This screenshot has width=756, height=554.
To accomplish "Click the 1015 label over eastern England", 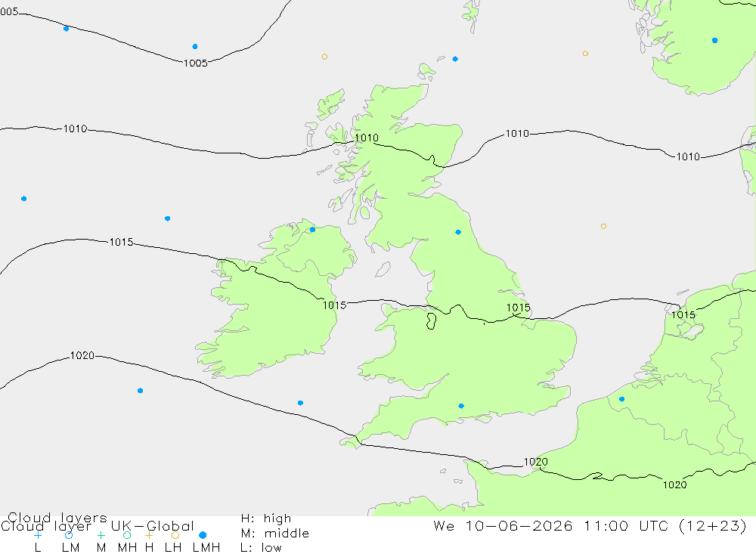I will [519, 308].
